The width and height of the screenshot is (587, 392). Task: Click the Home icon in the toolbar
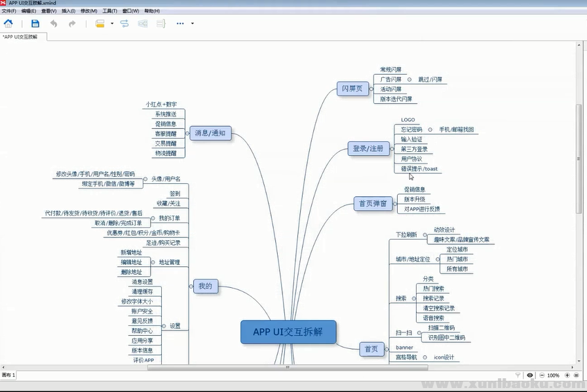[9, 24]
